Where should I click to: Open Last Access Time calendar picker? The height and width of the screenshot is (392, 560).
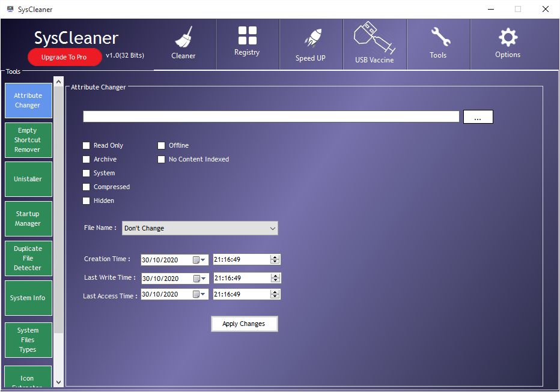coord(199,294)
